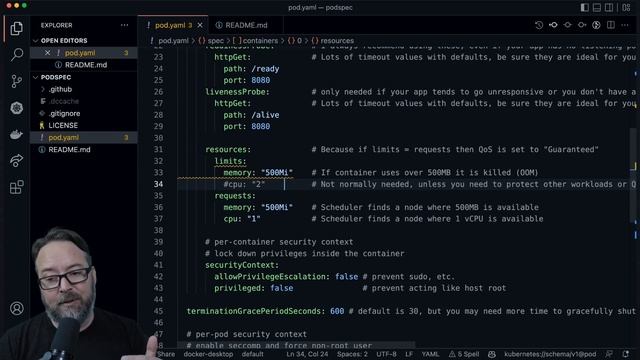Click kubernetes schema status item
Screen dimensions: 640x360
point(550,354)
